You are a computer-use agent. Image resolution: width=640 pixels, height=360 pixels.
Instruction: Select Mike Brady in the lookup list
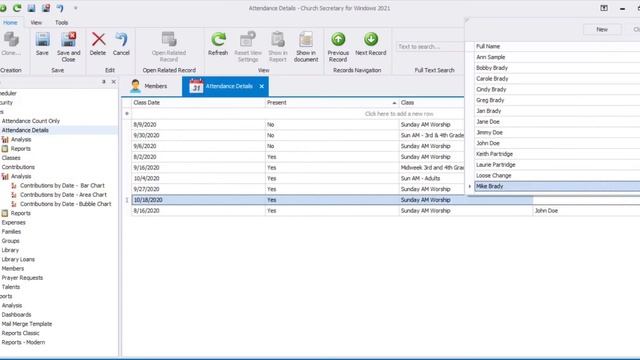(x=557, y=186)
